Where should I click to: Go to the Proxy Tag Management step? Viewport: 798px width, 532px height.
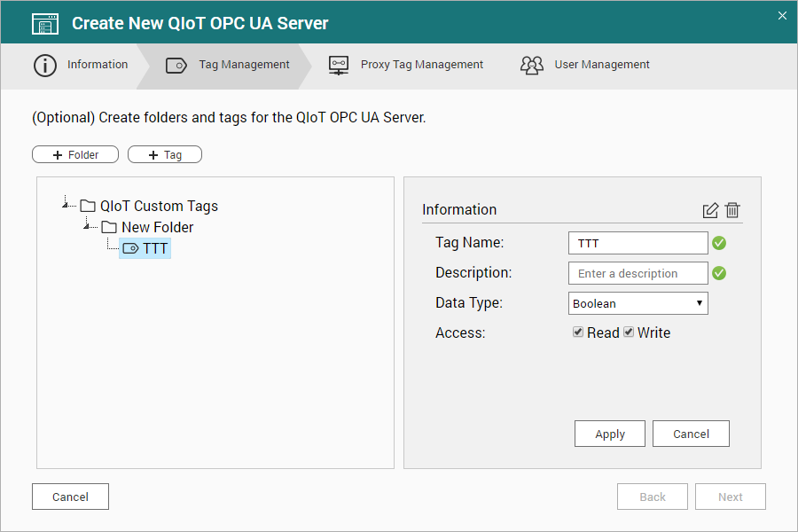(405, 66)
